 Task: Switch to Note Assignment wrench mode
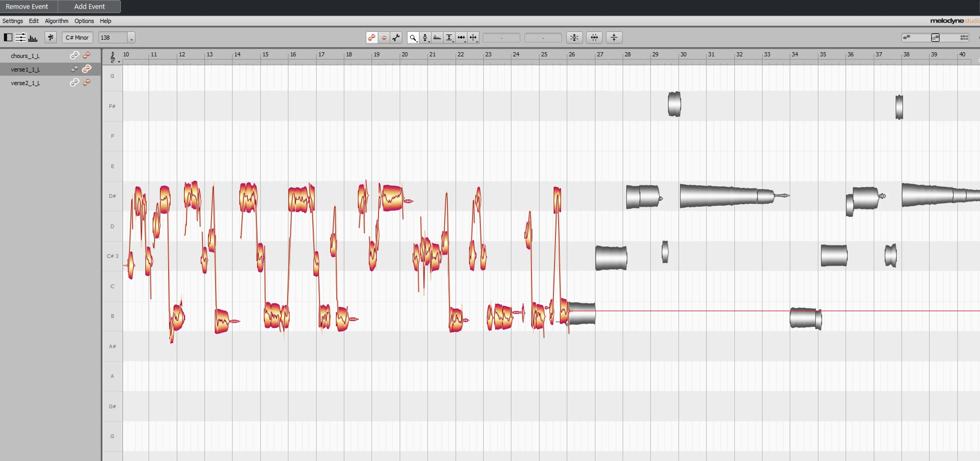coord(396,37)
